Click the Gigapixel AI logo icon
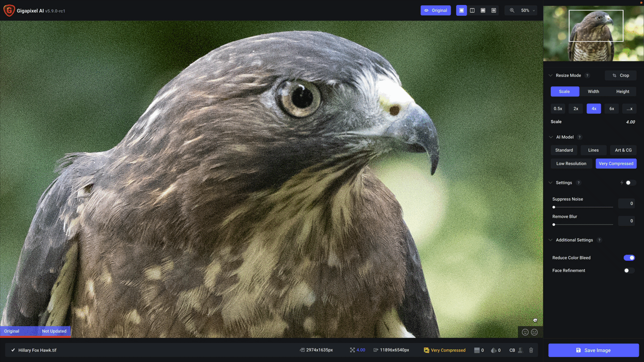This screenshot has height=362, width=644. pos(9,11)
